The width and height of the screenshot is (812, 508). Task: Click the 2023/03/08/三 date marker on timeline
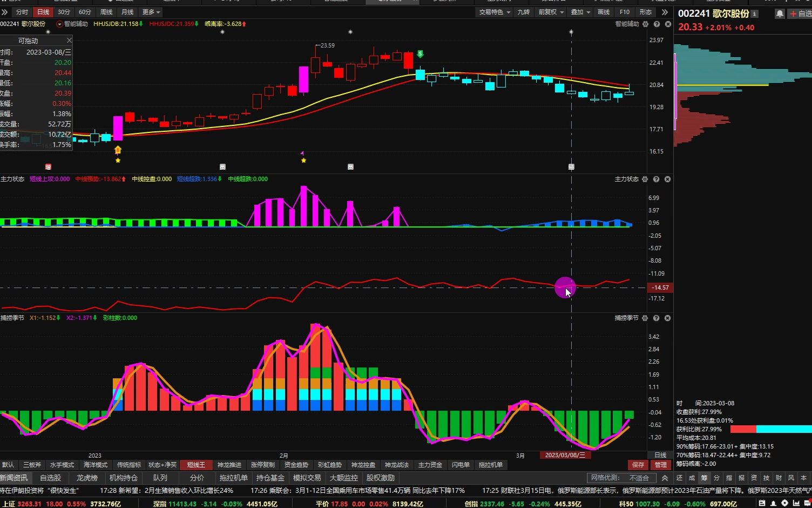click(x=565, y=456)
